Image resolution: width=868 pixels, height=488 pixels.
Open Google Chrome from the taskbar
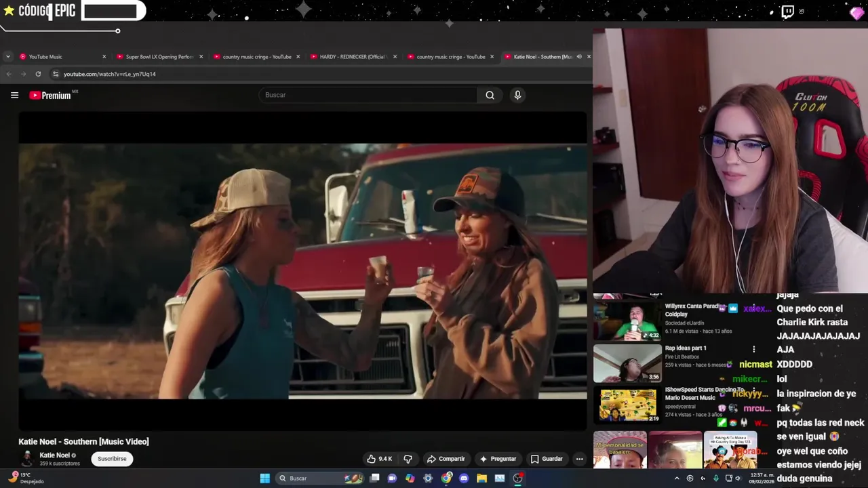click(446, 478)
